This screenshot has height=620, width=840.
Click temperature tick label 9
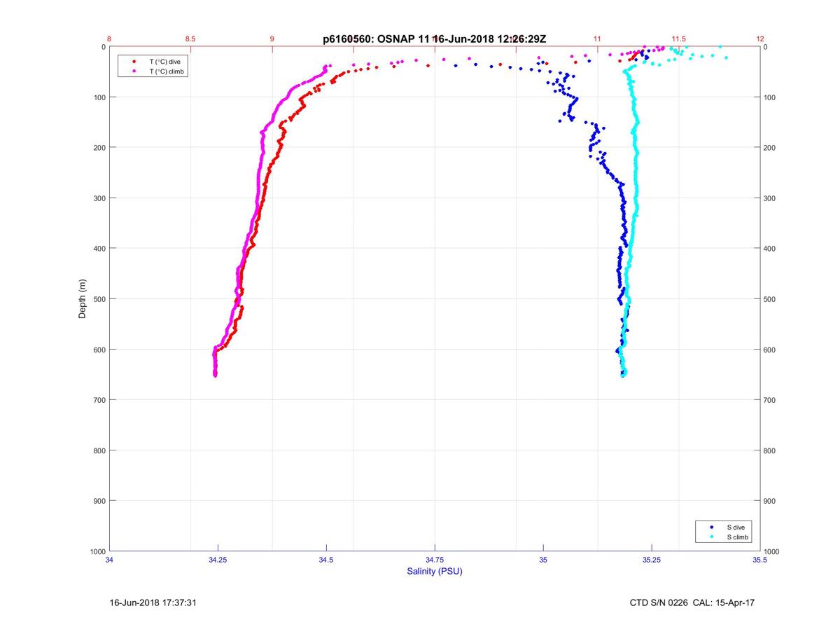coord(272,39)
